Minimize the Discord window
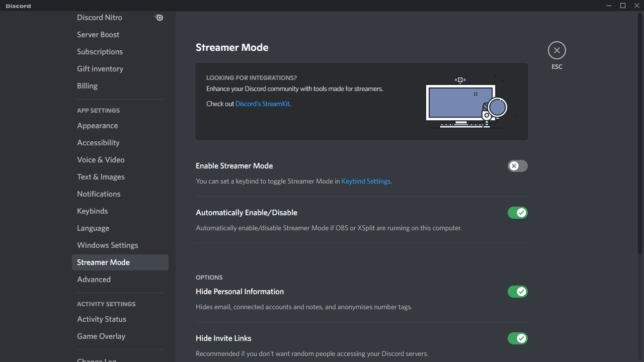This screenshot has height=362, width=644. 609,6
